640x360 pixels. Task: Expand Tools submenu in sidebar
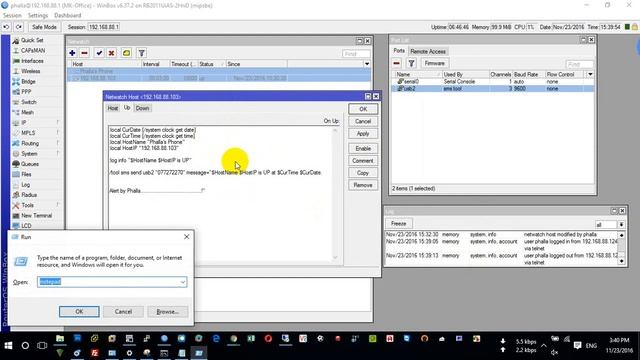point(27,205)
